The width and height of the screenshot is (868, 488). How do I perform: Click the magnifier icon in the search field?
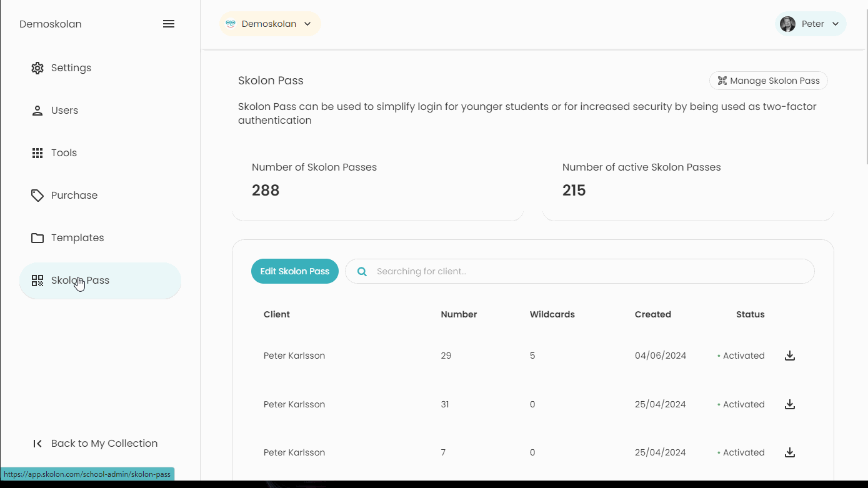(x=362, y=272)
